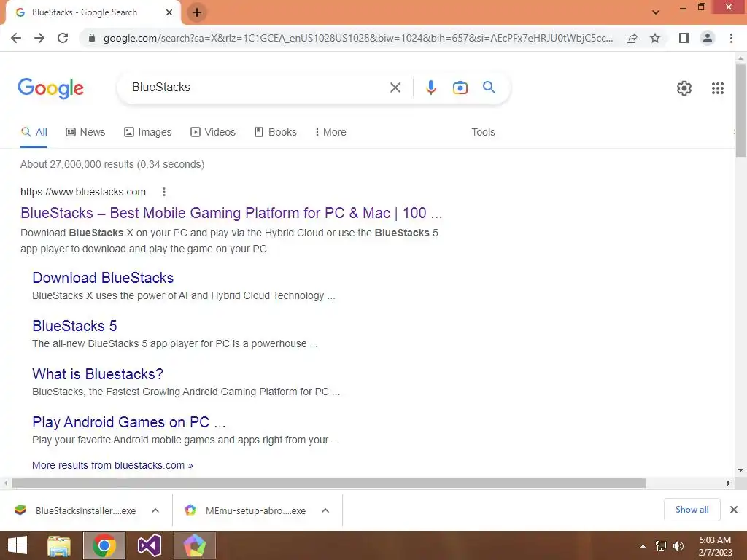This screenshot has height=560, width=747.
Task: Expand BlueStacksInstaller download options
Action: click(x=155, y=510)
